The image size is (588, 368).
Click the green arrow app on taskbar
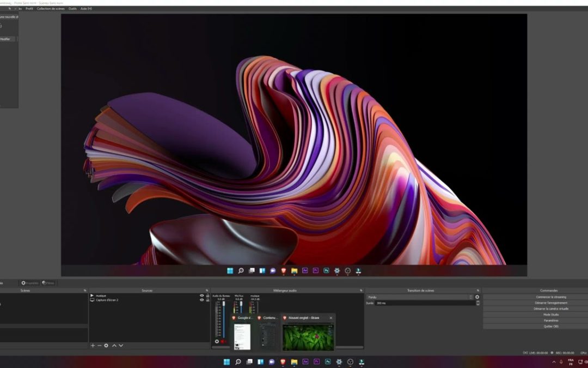pos(362,362)
